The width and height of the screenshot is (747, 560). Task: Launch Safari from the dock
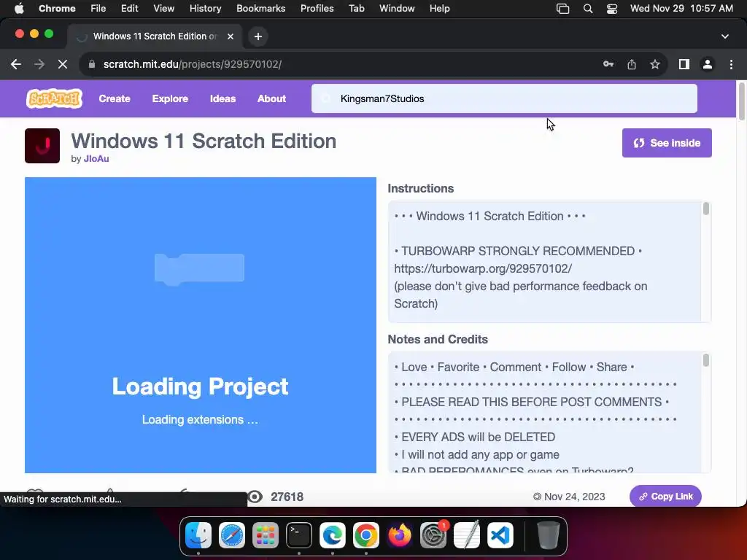(x=231, y=534)
